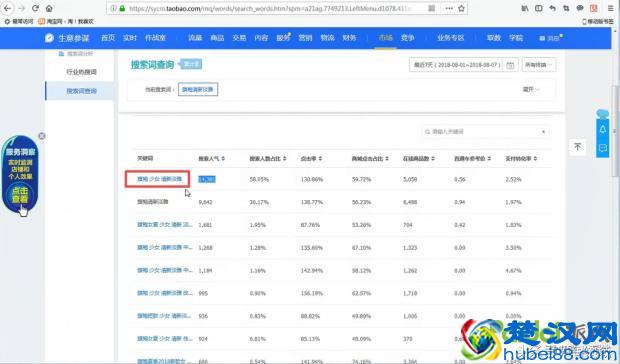
Task: Switch to the 竞争 tab
Action: [x=407, y=38]
